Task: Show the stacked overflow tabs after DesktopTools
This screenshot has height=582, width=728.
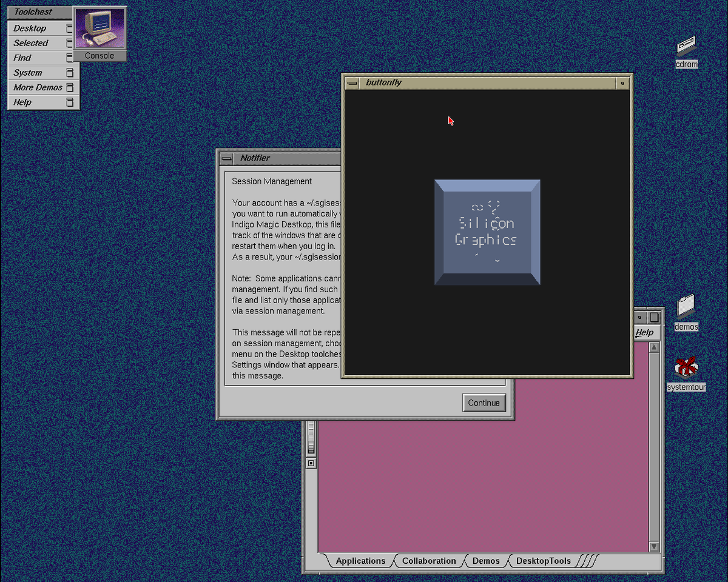Action: pos(587,561)
